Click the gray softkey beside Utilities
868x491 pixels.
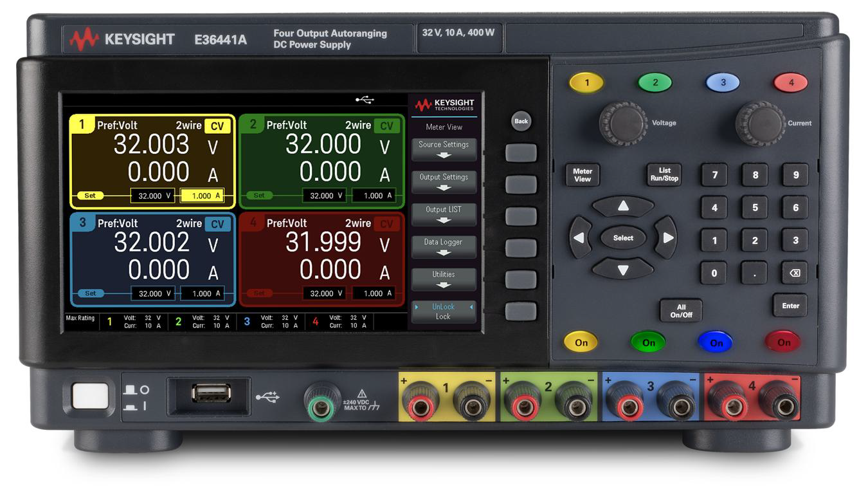pos(521,279)
